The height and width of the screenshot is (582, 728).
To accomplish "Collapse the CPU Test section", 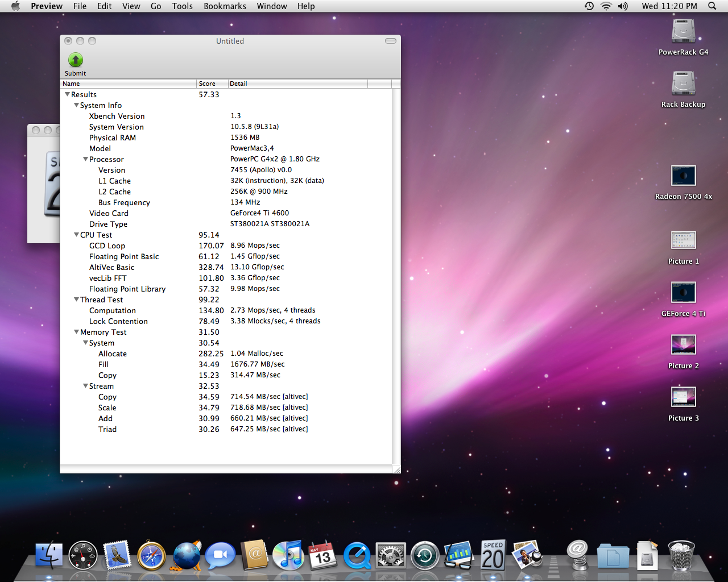I will coord(76,235).
